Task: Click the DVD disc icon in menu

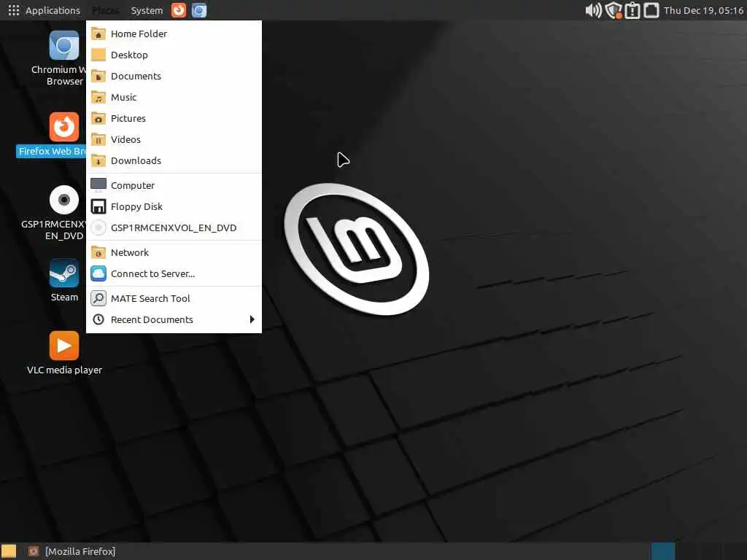Action: coord(98,227)
